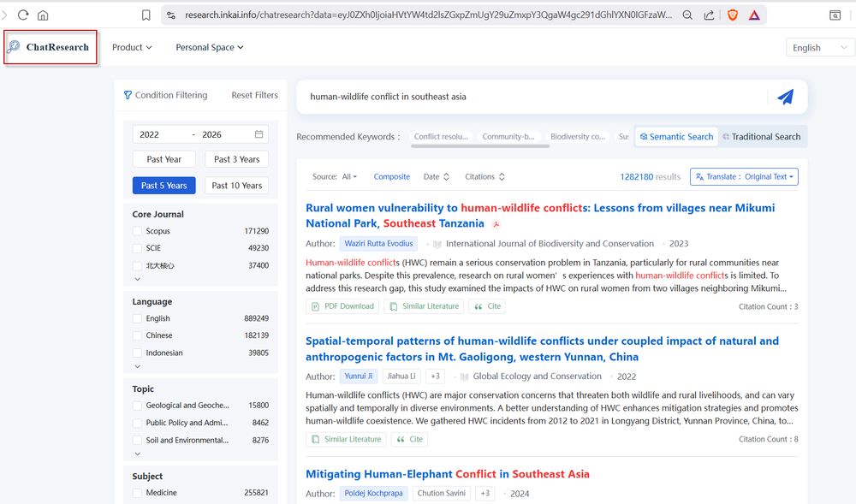Open the Personal Space menu
856x504 pixels.
pyautogui.click(x=210, y=47)
